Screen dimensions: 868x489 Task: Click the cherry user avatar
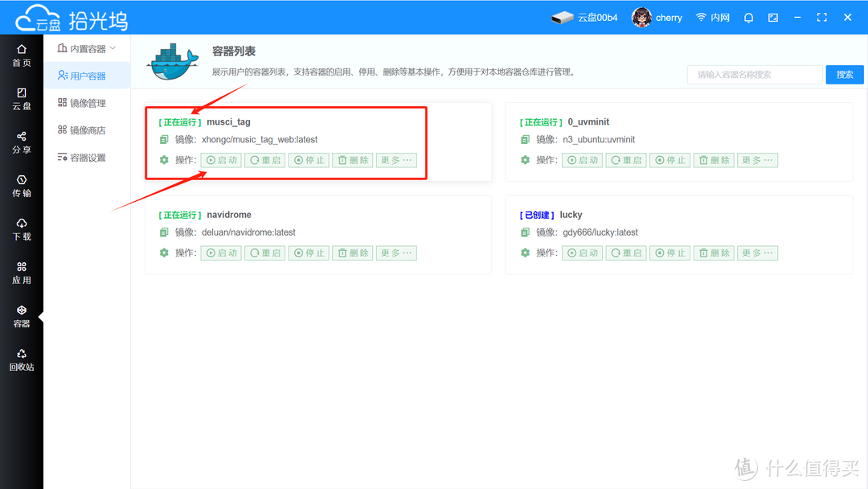[641, 17]
